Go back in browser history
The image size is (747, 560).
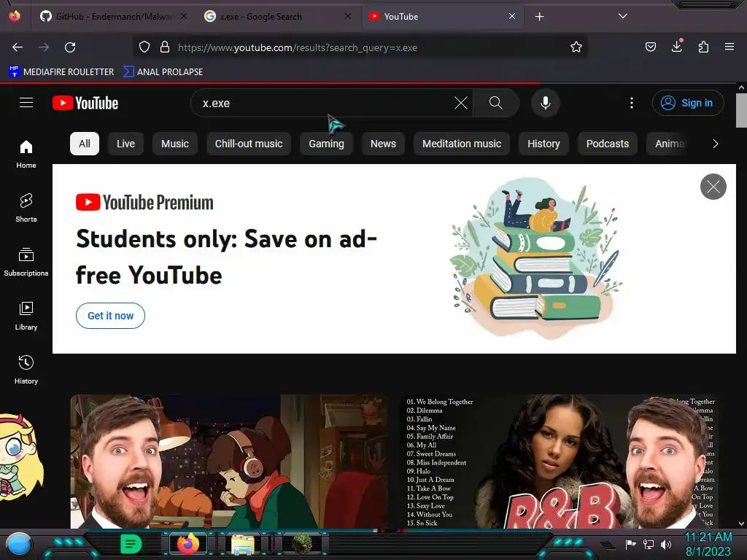18,47
